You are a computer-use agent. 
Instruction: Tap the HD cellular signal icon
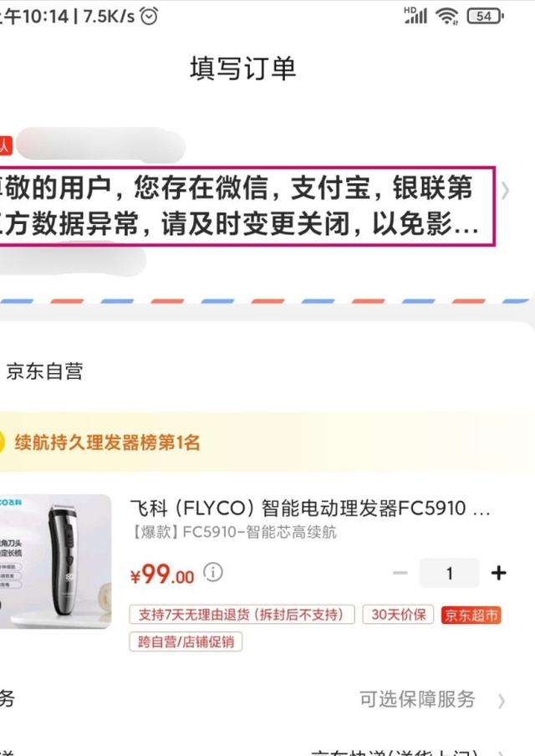click(415, 15)
